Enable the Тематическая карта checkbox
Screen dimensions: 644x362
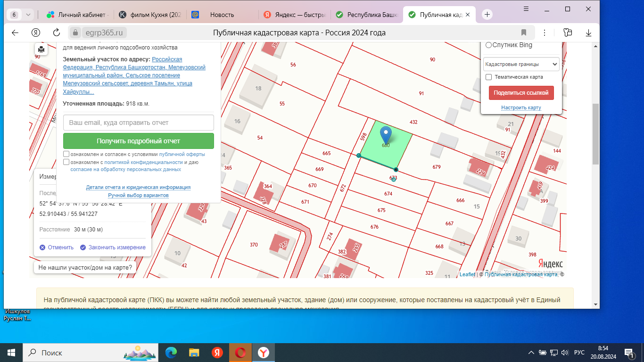point(489,77)
